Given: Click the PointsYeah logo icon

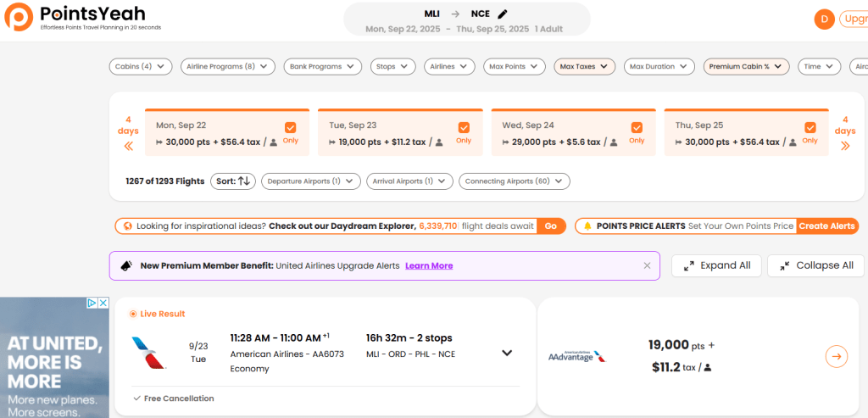Looking at the screenshot, I should tap(19, 18).
